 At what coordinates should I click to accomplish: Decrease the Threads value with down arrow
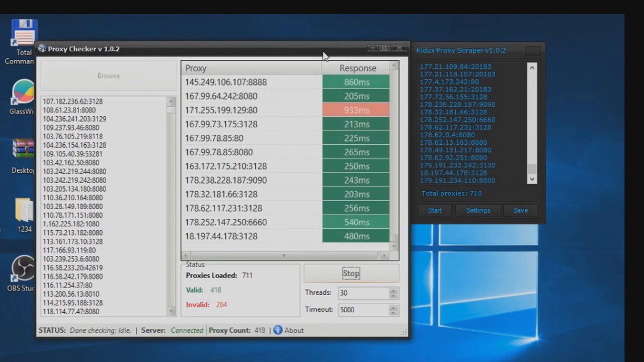[393, 296]
